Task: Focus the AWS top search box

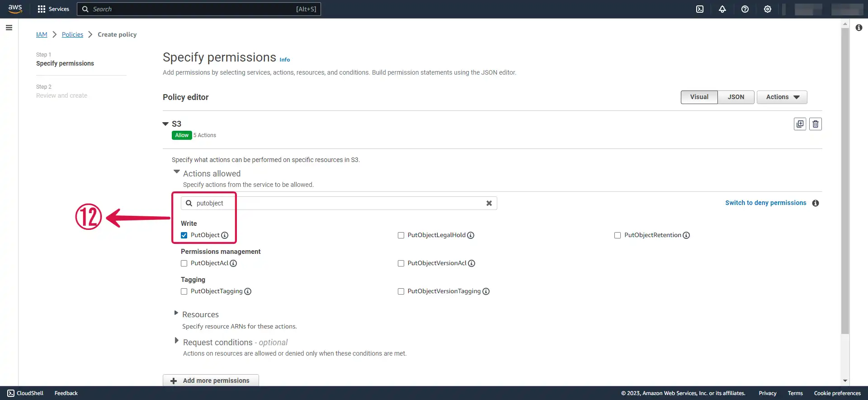Action: coord(199,9)
